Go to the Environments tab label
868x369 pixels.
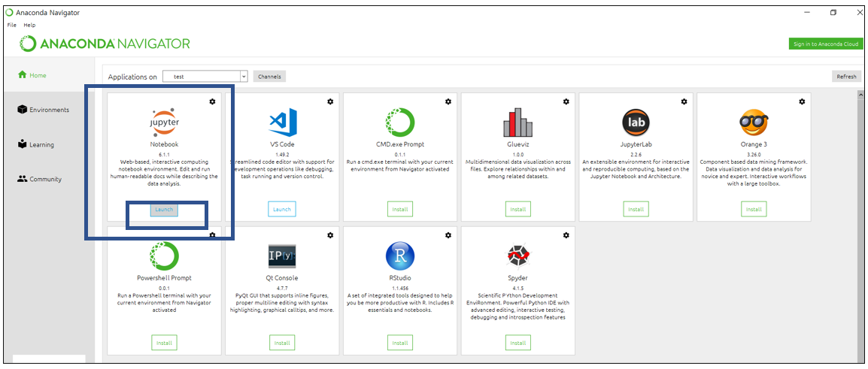pos(50,110)
